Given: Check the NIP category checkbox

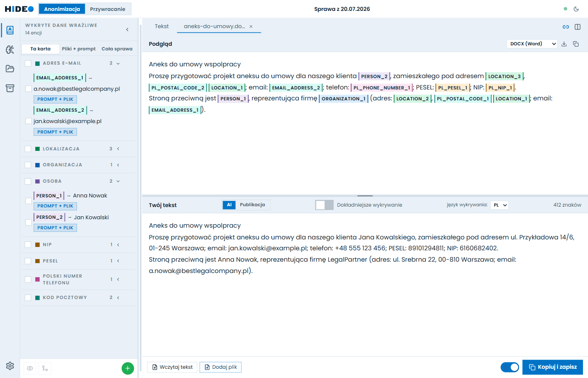Looking at the screenshot, I should pos(28,244).
